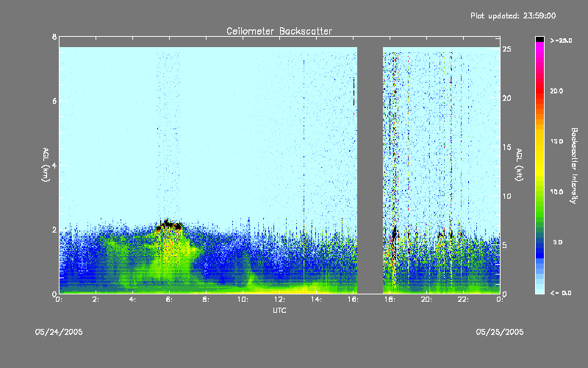Click the '<=0.0' colorbar minimum label
The image size is (588, 368).
[561, 293]
